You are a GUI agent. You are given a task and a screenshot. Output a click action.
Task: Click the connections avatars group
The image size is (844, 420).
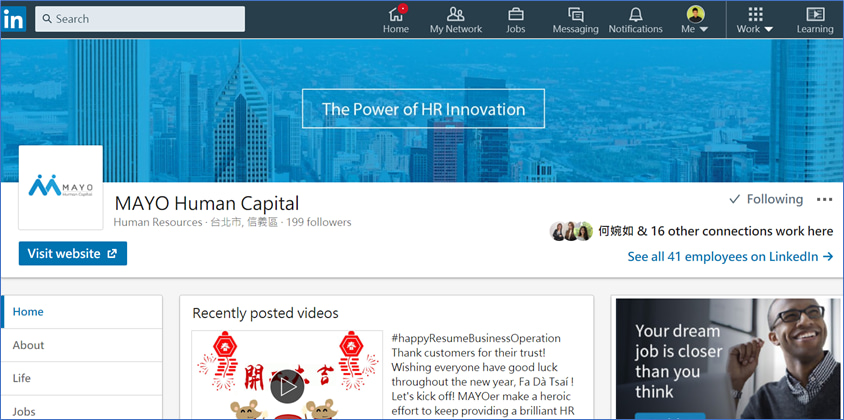coord(571,232)
